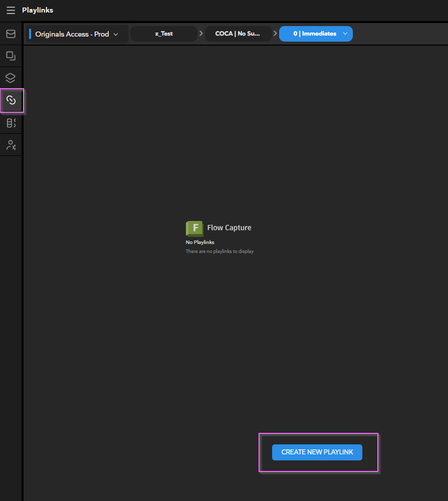This screenshot has height=501, width=448.
Task: Open the server/data icon in the sidebar
Action: (x=11, y=123)
